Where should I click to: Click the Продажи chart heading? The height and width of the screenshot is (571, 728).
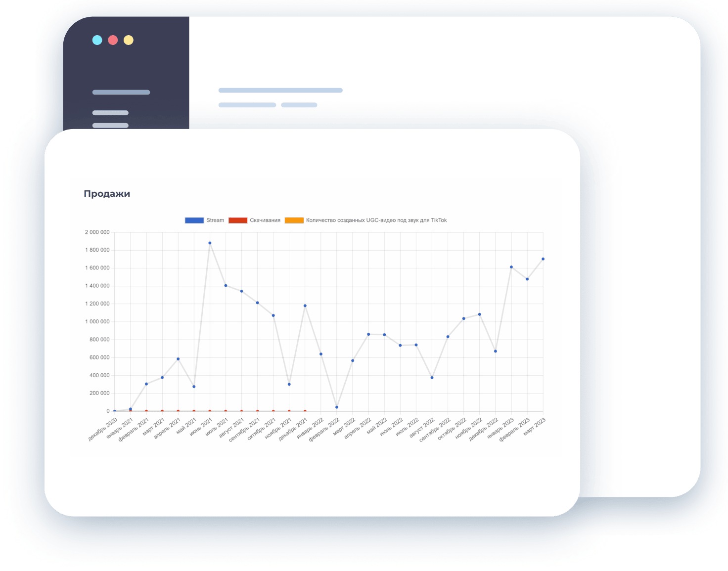107,194
